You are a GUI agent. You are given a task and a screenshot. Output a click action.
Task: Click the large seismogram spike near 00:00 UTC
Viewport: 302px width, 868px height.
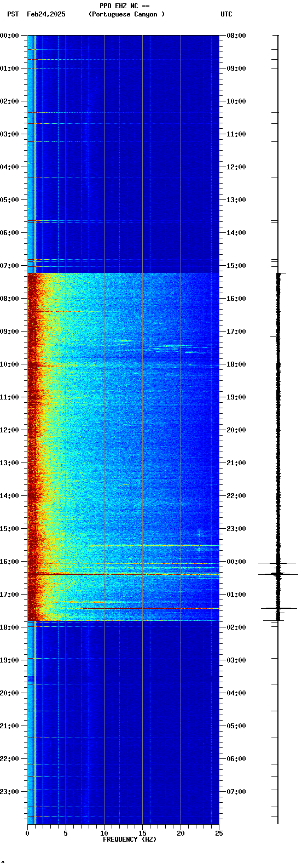[278, 563]
